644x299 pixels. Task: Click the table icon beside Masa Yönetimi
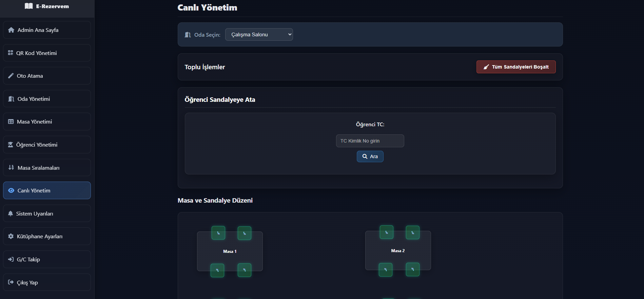[x=11, y=122]
